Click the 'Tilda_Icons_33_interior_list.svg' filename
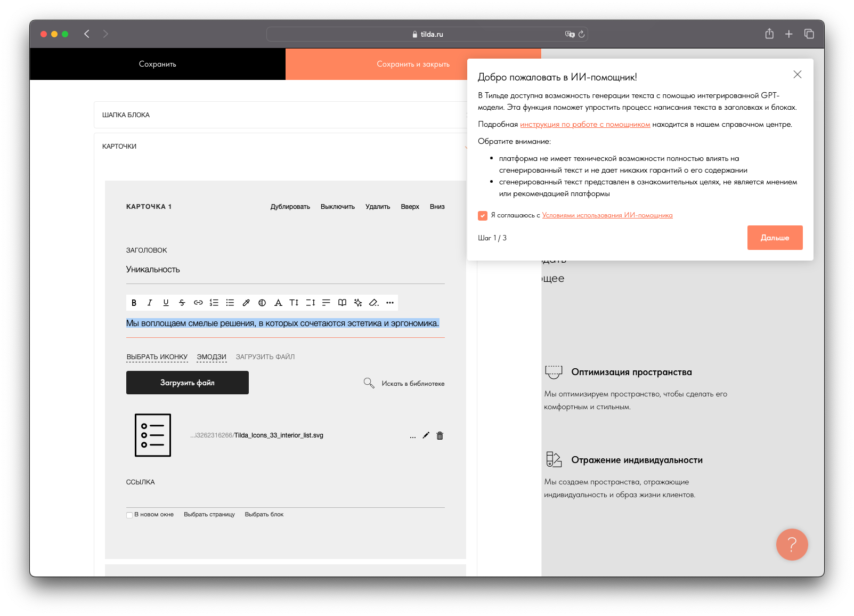This screenshot has width=854, height=616. click(279, 435)
